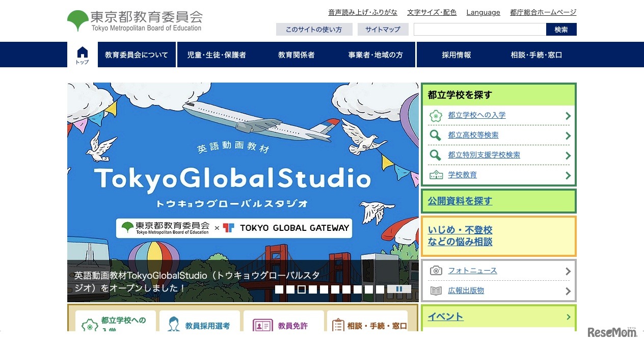Switch to the first slideshow indicator dot

[x=279, y=289]
